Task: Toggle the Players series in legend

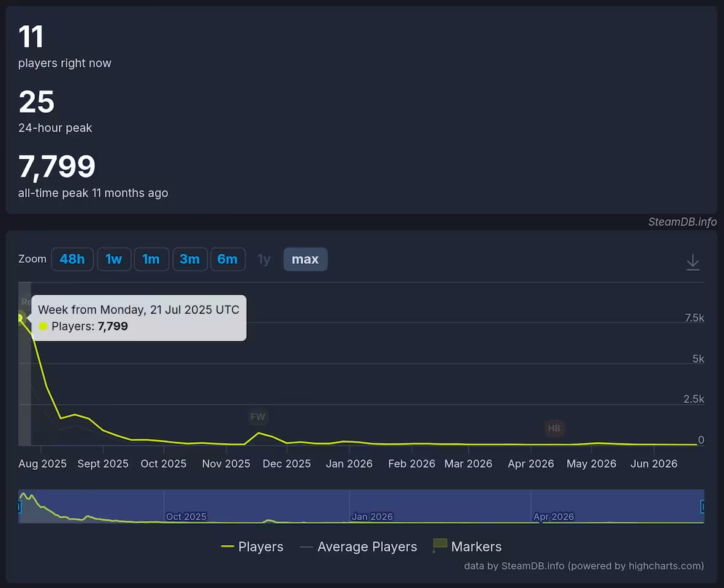Action: [x=252, y=546]
